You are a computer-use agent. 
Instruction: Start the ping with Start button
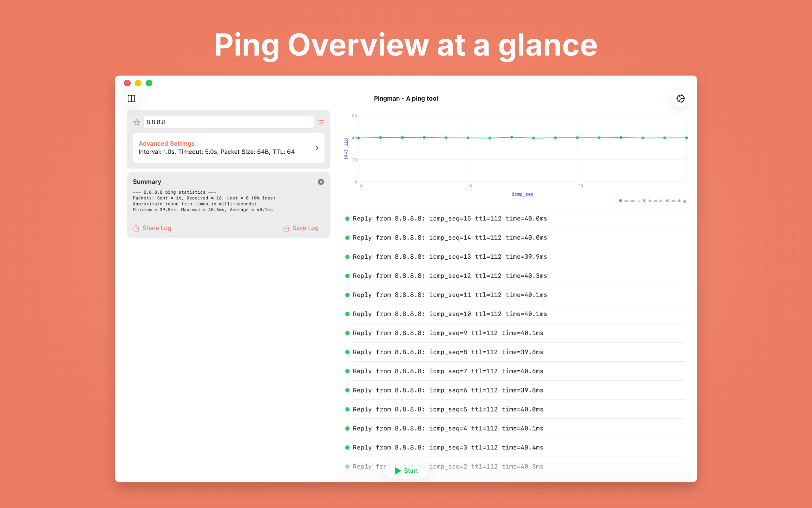[x=406, y=470]
